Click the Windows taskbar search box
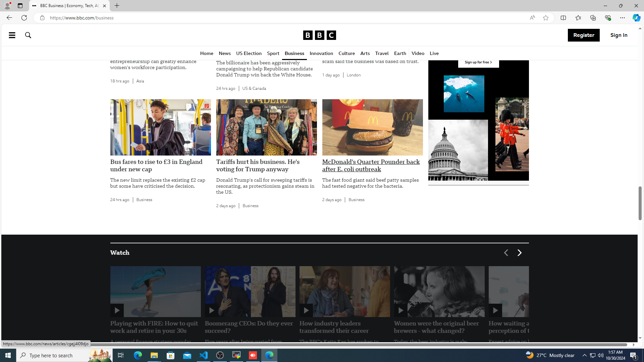 [x=64, y=355]
